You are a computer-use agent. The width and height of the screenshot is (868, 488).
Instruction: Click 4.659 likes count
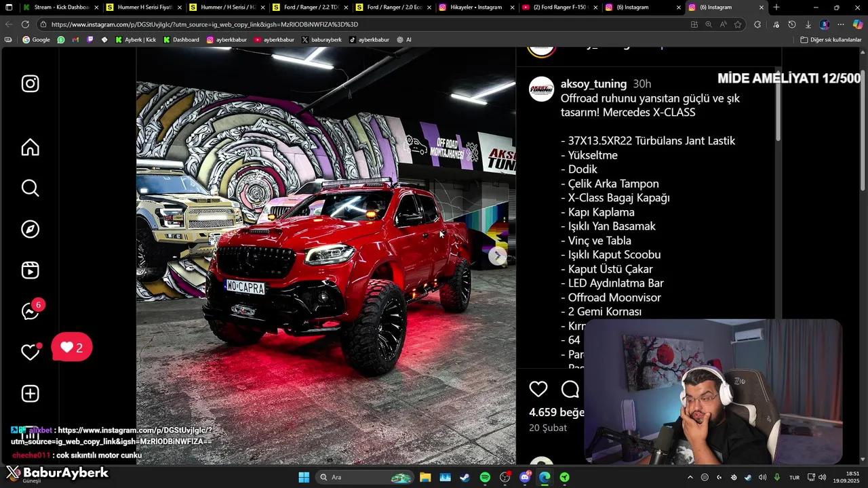click(x=556, y=412)
